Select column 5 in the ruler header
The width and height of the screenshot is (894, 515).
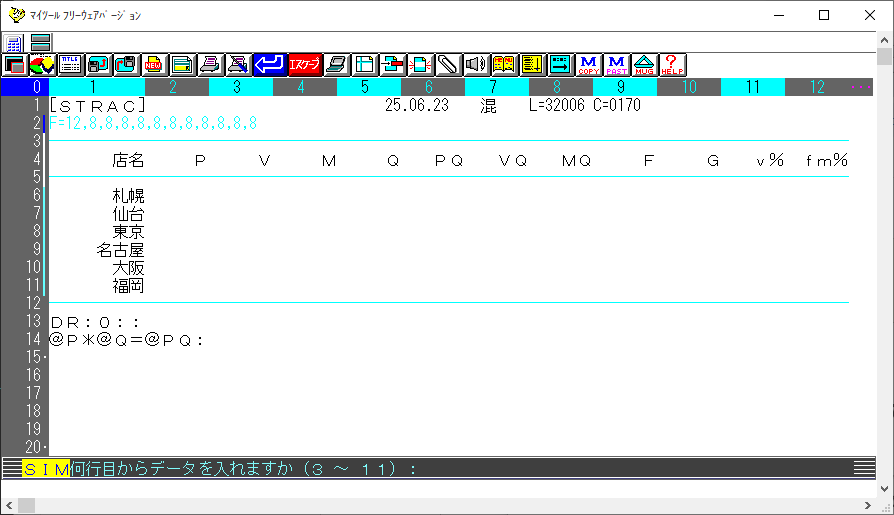[365, 87]
